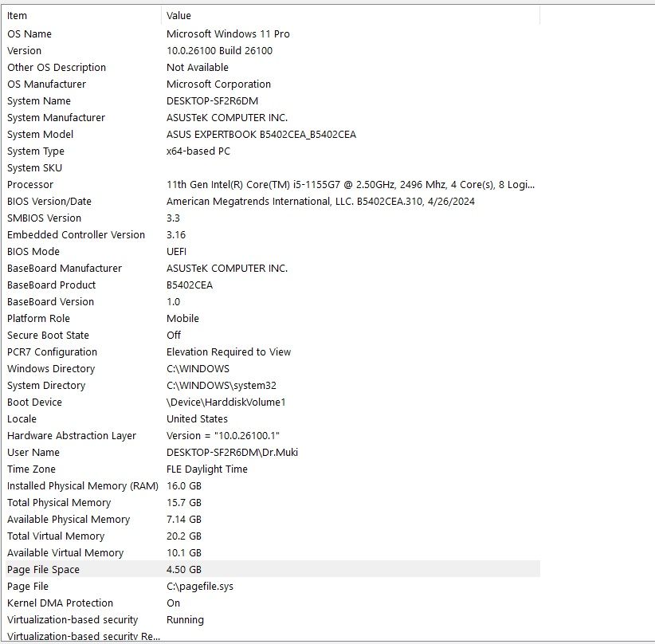The height and width of the screenshot is (644, 655).
Task: Select the OS Manufacturer row
Action: pos(273,84)
